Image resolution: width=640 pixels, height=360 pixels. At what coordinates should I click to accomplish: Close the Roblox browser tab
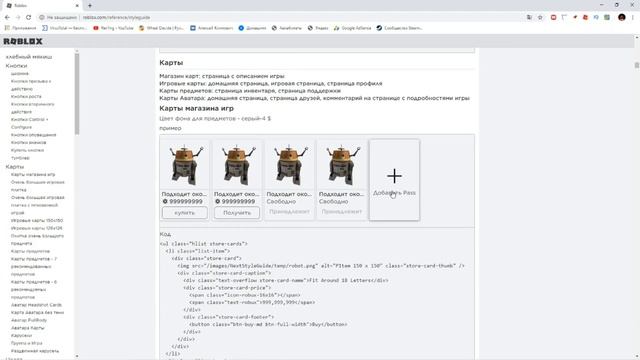tap(77, 6)
